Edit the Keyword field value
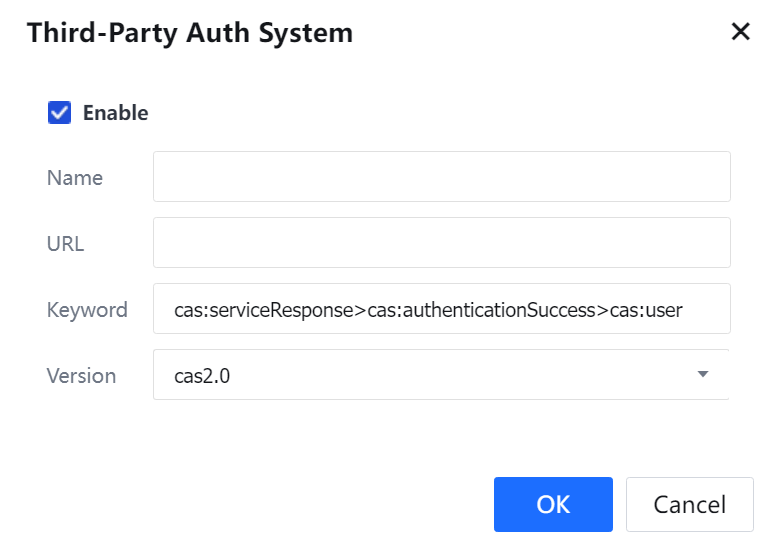Image resolution: width=777 pixels, height=546 pixels. coord(441,309)
